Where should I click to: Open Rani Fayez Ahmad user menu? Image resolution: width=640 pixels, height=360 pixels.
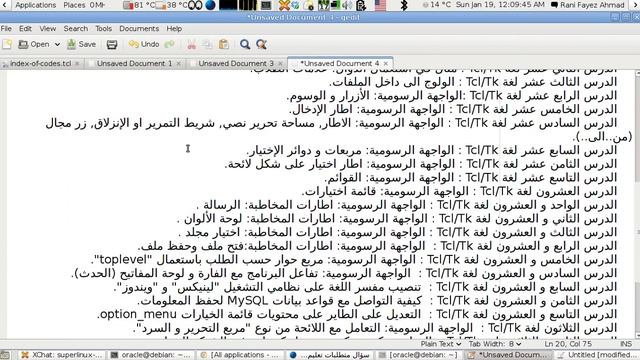(588, 5)
